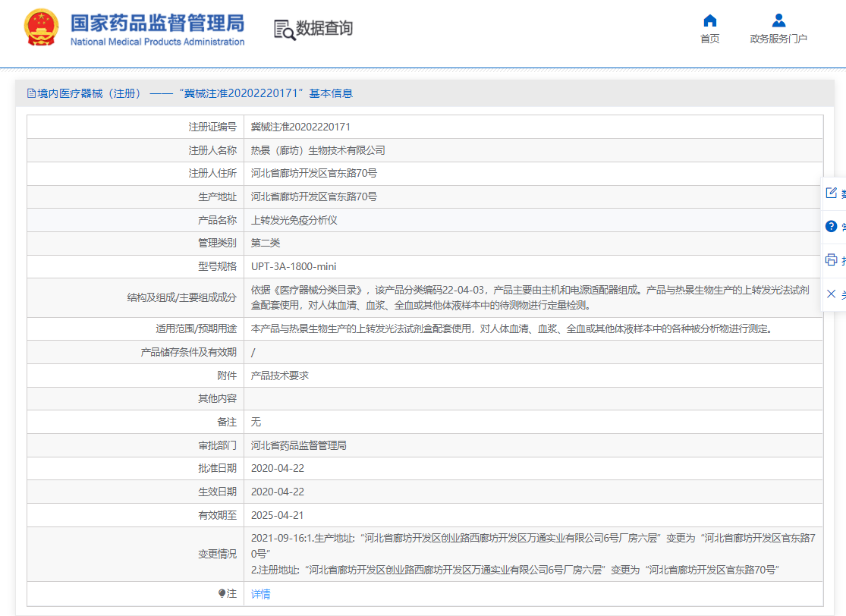Select the 首页 menu item
Image resolution: width=846 pixels, height=616 pixels.
pyautogui.click(x=709, y=38)
